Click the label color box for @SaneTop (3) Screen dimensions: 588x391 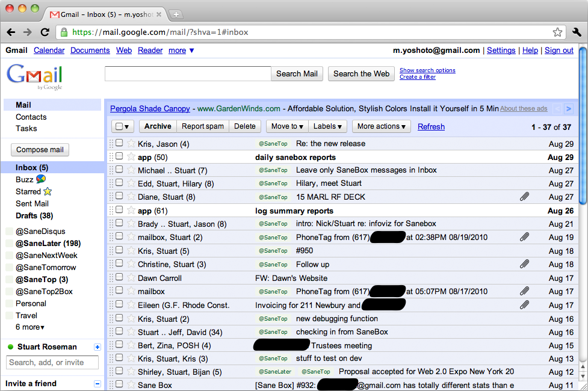[x=10, y=280]
